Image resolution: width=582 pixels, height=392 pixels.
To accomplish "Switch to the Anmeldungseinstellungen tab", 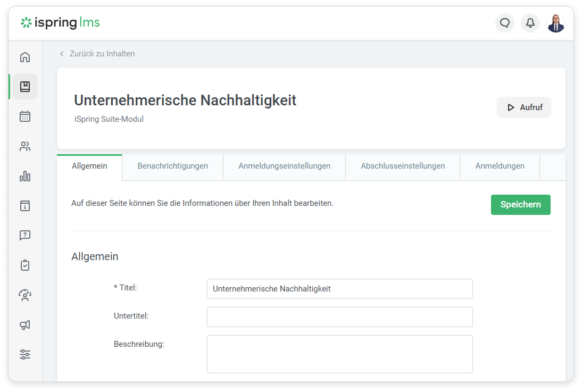I will click(x=284, y=166).
